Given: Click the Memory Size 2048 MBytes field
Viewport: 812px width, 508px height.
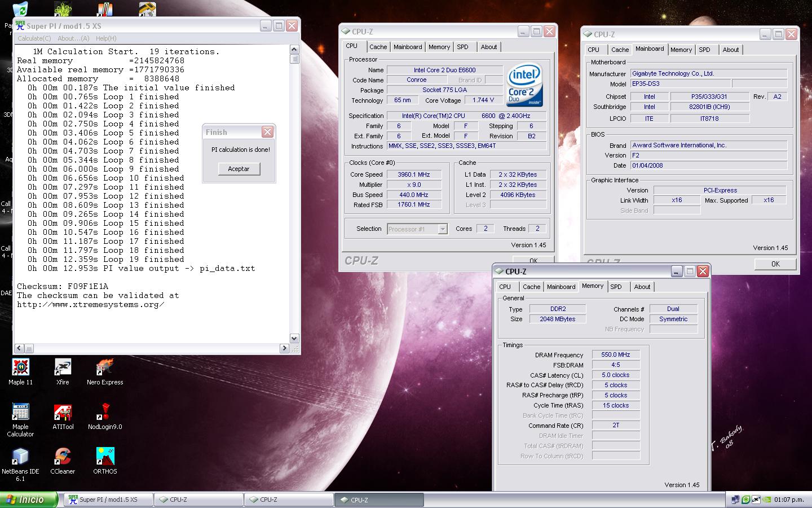Looking at the screenshot, I should click(558, 319).
